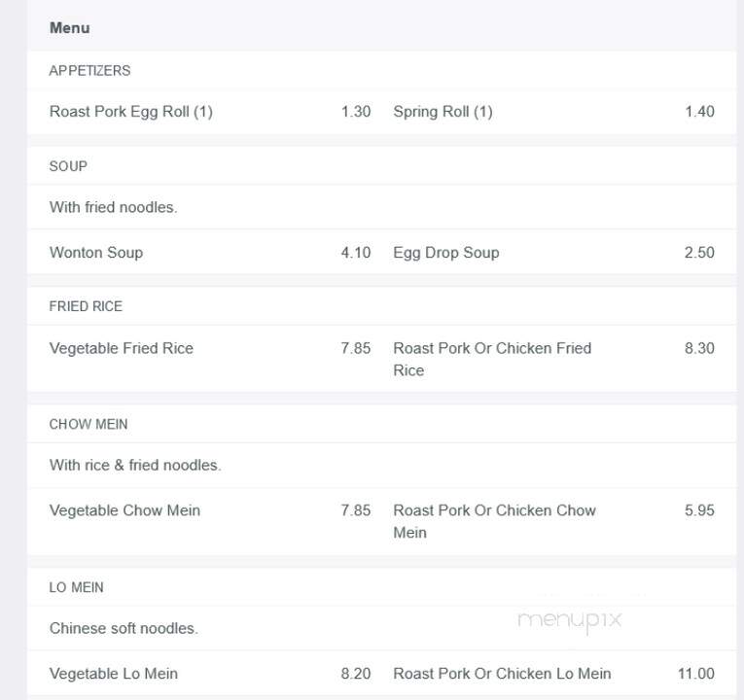
Task: Select the APPETIZERS section header
Action: pyautogui.click(x=89, y=71)
